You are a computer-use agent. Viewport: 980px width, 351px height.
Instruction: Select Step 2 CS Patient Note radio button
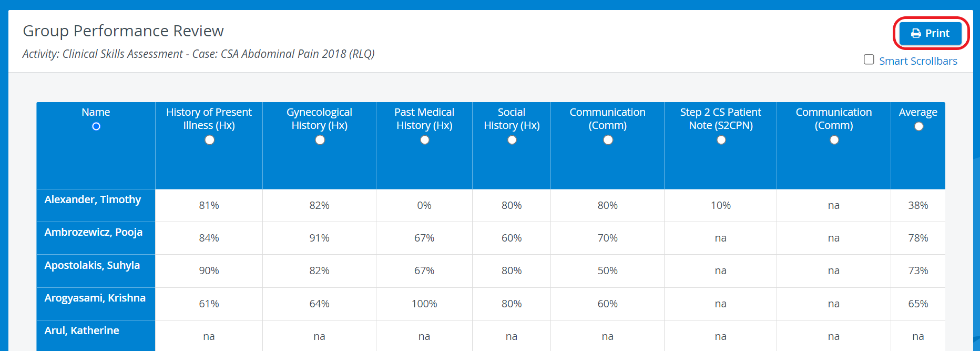(x=721, y=140)
